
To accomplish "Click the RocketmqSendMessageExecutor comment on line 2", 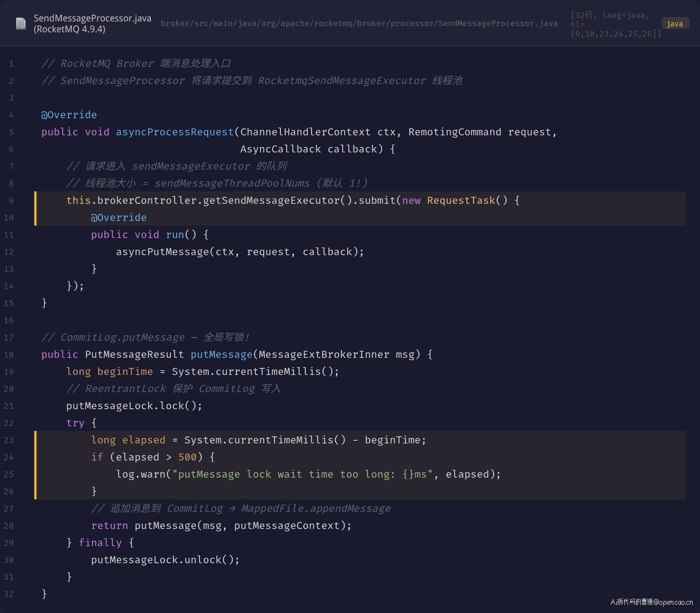I will 342,81.
